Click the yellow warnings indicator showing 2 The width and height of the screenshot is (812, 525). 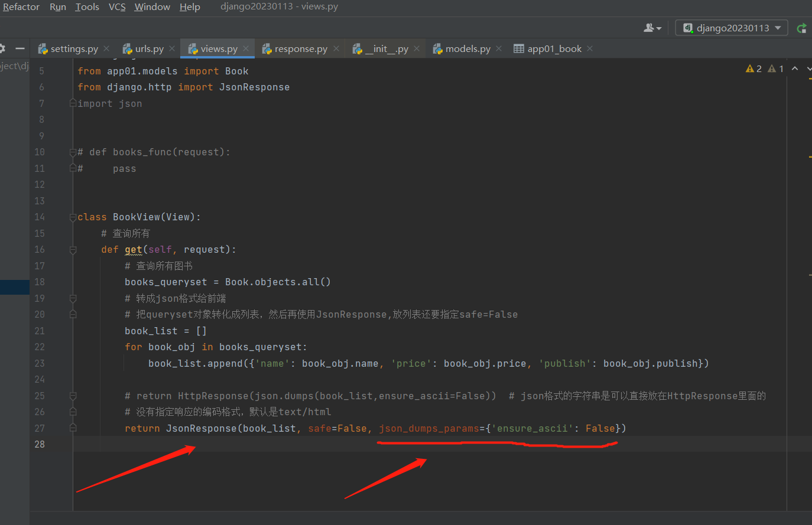click(754, 69)
